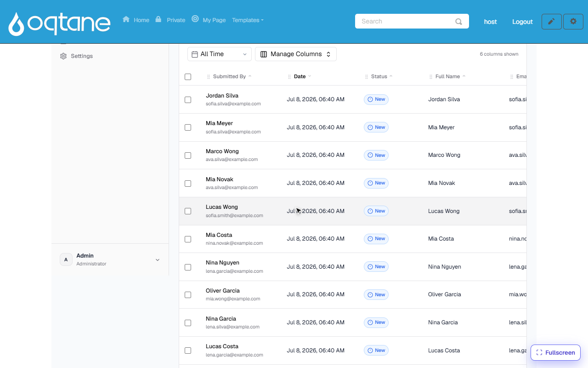Screen dimensions: 588x368
Task: Click drag handle icon for Status column
Action: coord(367,77)
